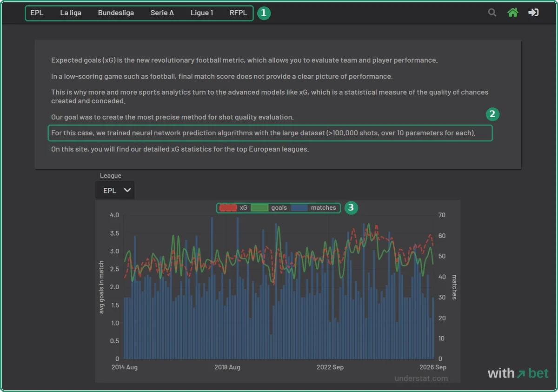Open the RFPL league page

pyautogui.click(x=239, y=13)
